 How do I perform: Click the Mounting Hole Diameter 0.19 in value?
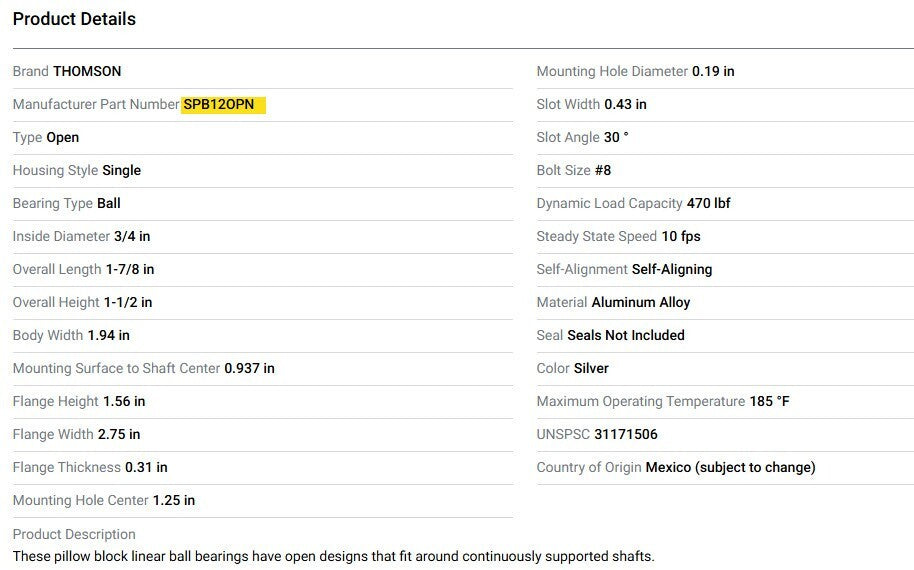pyautogui.click(x=713, y=72)
